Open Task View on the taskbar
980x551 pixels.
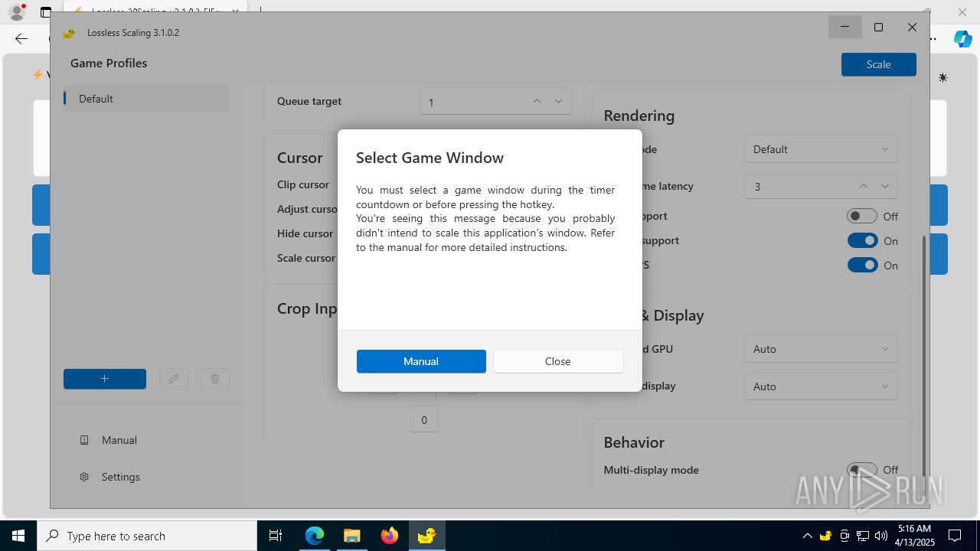276,536
